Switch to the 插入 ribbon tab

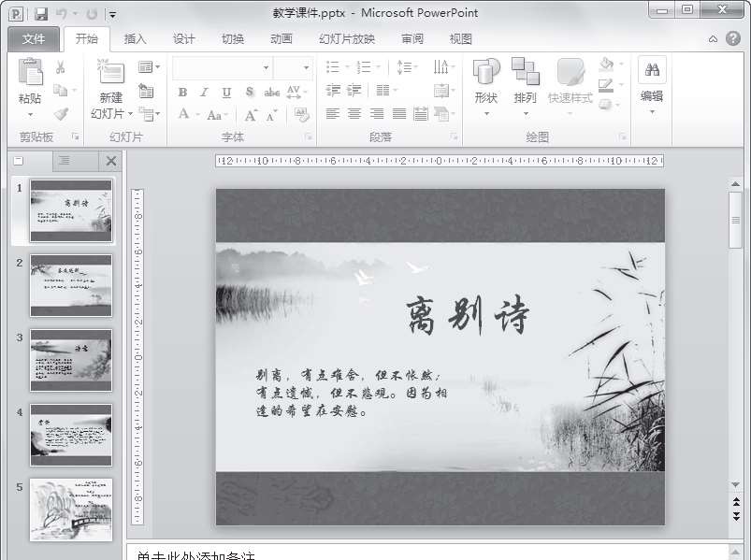coord(136,39)
